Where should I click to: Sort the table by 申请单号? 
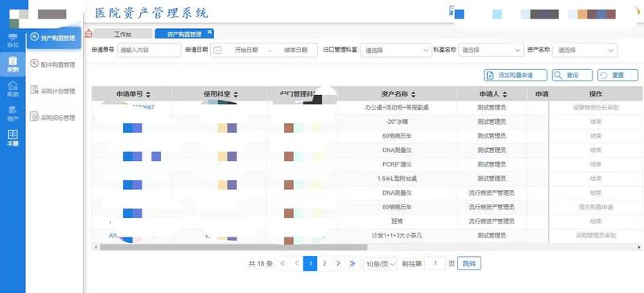tap(148, 94)
